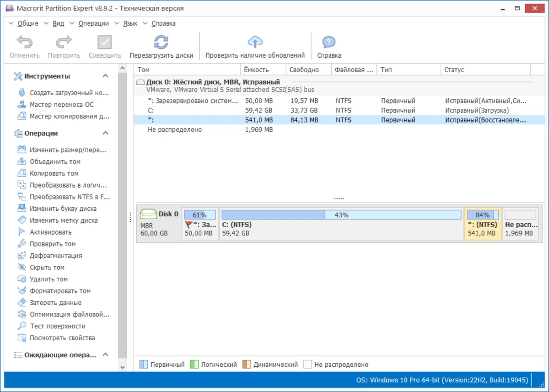Click the Не распределено legend swatch
This screenshot has height=392, width=549.
tap(307, 365)
